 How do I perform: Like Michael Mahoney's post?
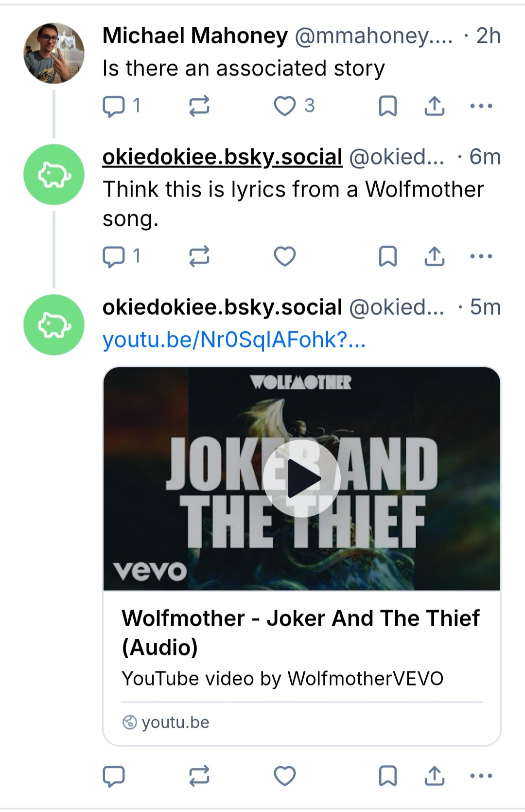[285, 106]
